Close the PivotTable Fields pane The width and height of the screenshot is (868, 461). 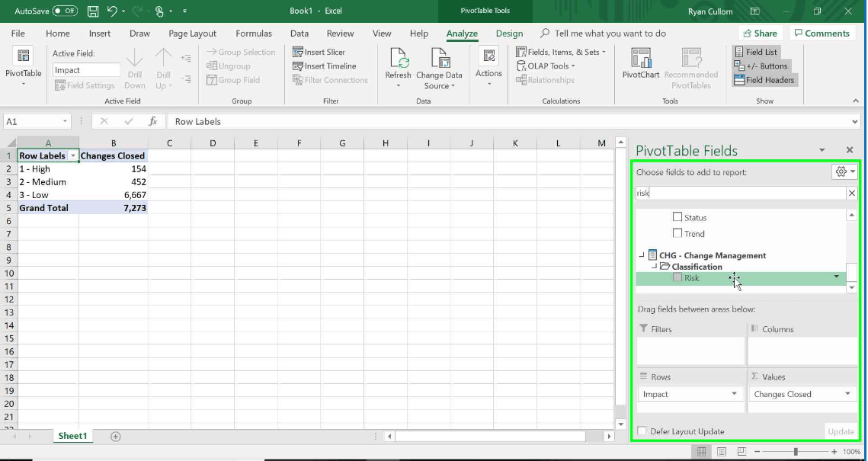click(850, 150)
